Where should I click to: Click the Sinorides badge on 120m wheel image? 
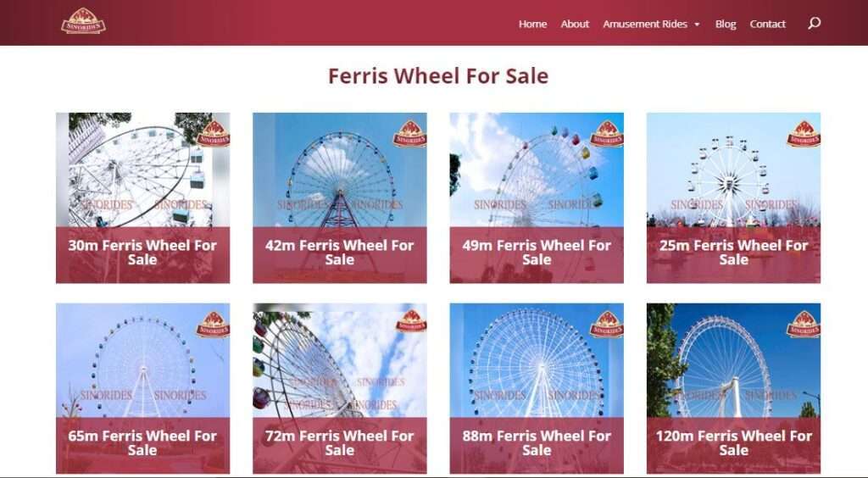tap(804, 325)
